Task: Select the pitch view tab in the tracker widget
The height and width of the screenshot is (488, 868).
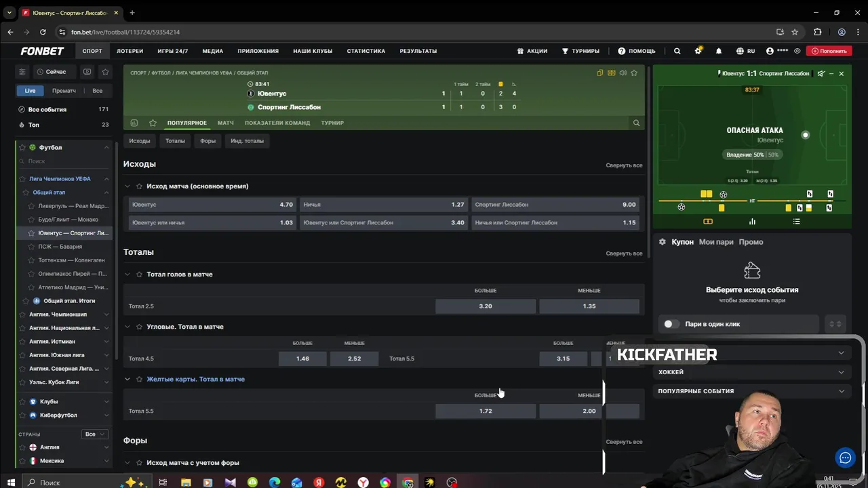Action: pos(708,222)
